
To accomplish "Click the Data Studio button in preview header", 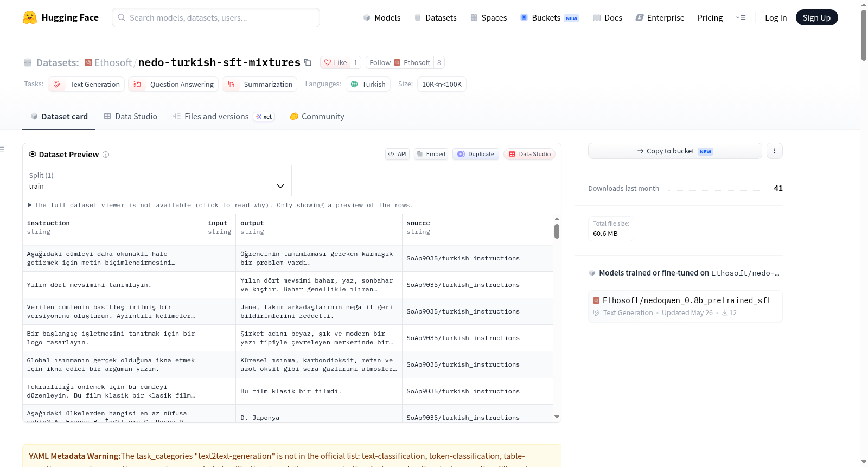I will (x=529, y=154).
